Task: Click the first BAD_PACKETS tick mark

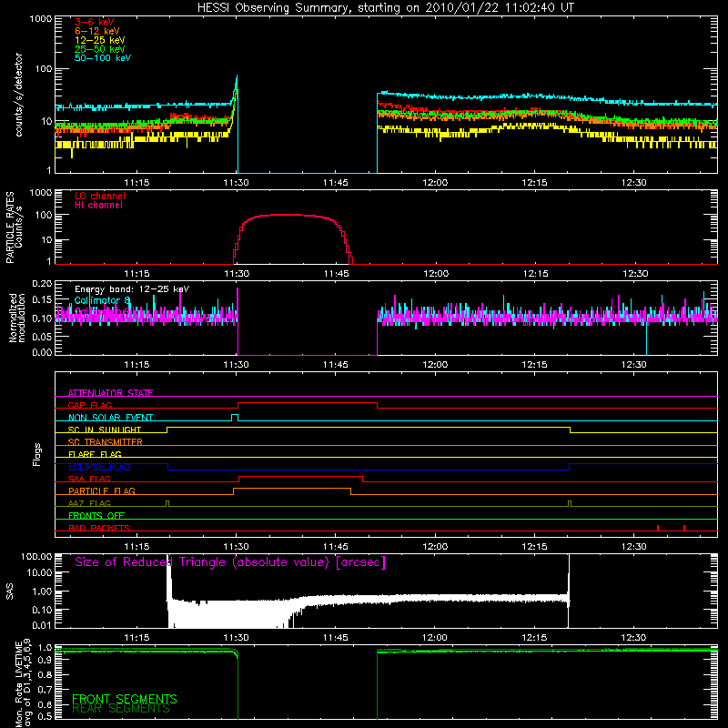Action: [x=658, y=528]
